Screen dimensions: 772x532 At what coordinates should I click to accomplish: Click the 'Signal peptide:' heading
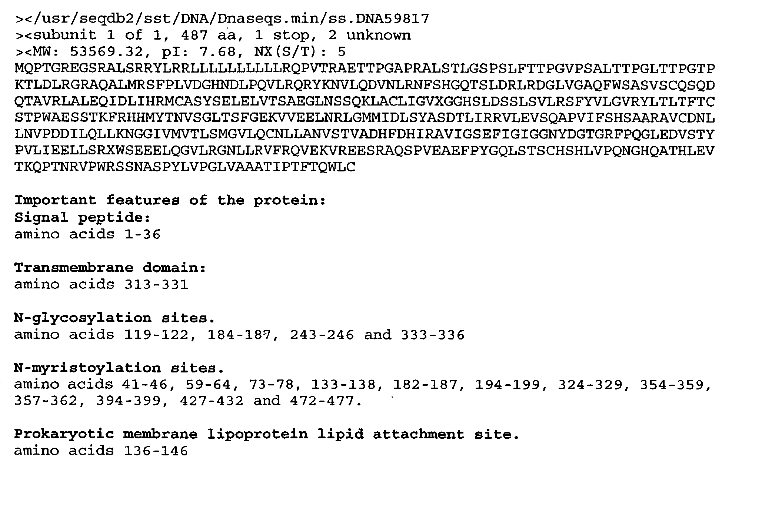coord(83,217)
